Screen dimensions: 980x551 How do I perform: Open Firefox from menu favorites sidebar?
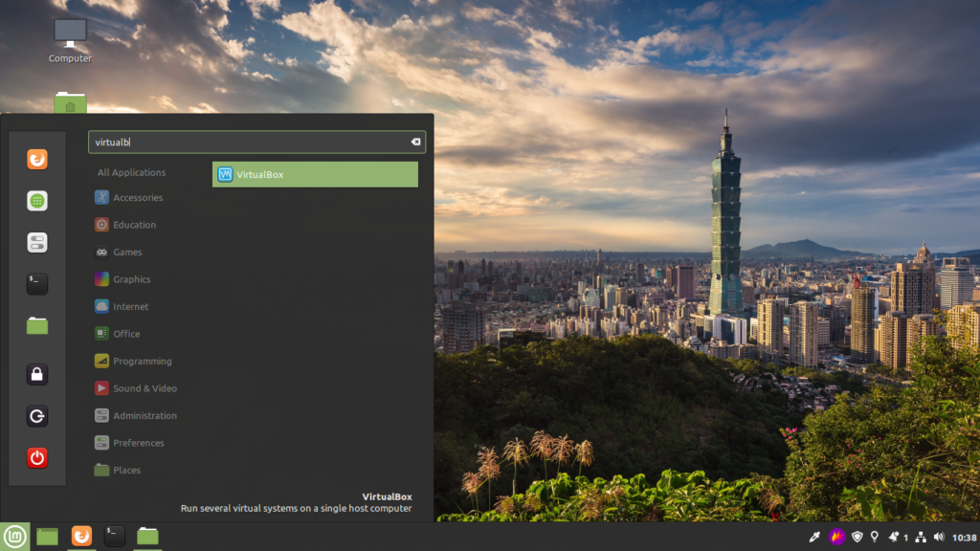37,160
